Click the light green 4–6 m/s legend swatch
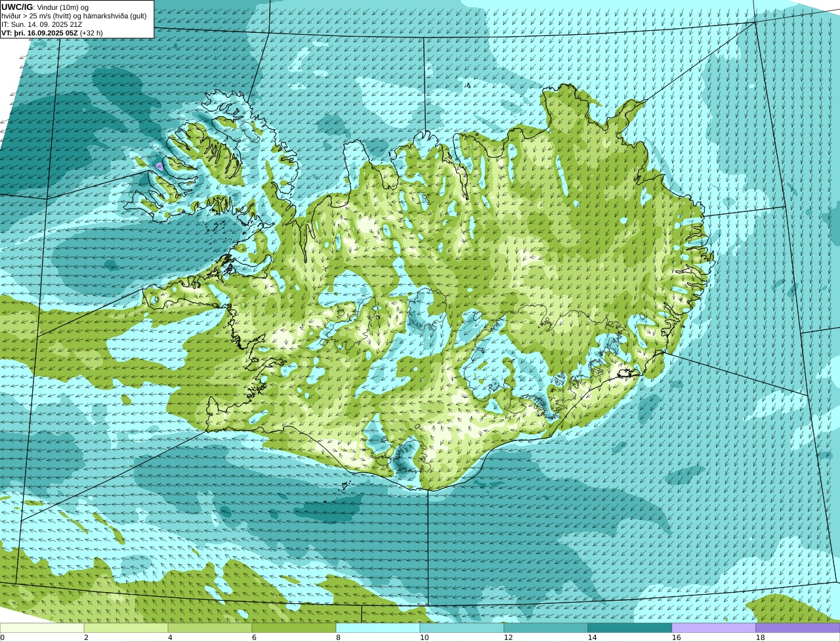This screenshot has height=642, width=840. (x=210, y=628)
